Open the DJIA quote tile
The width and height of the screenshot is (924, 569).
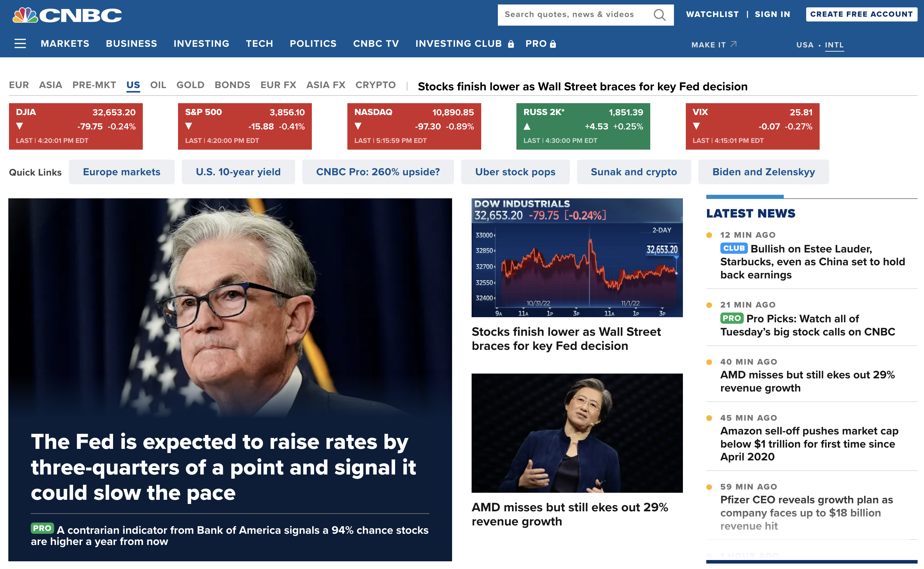76,126
